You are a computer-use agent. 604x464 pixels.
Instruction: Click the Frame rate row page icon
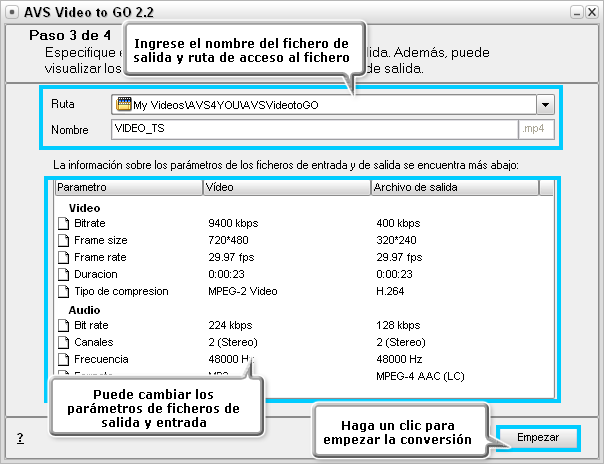(x=64, y=257)
